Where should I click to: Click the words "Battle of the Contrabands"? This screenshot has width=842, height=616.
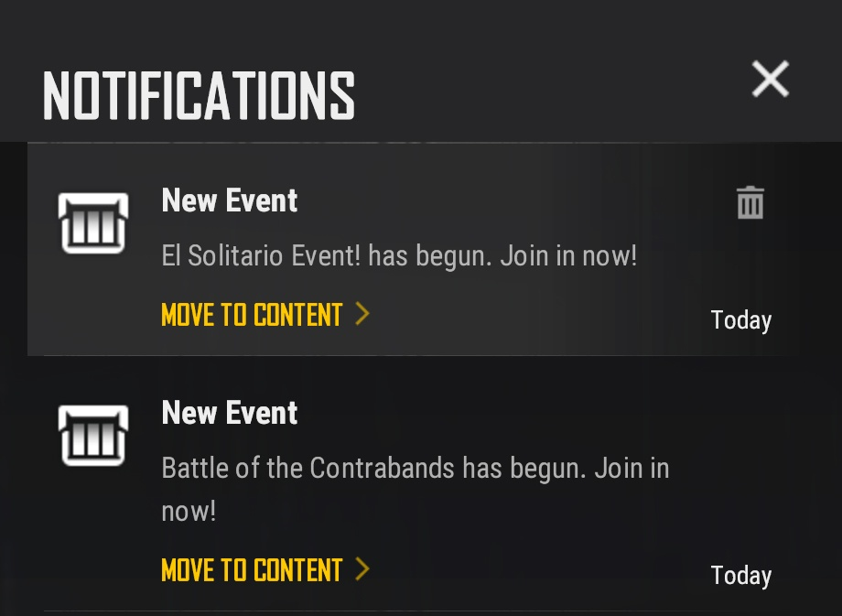point(308,469)
